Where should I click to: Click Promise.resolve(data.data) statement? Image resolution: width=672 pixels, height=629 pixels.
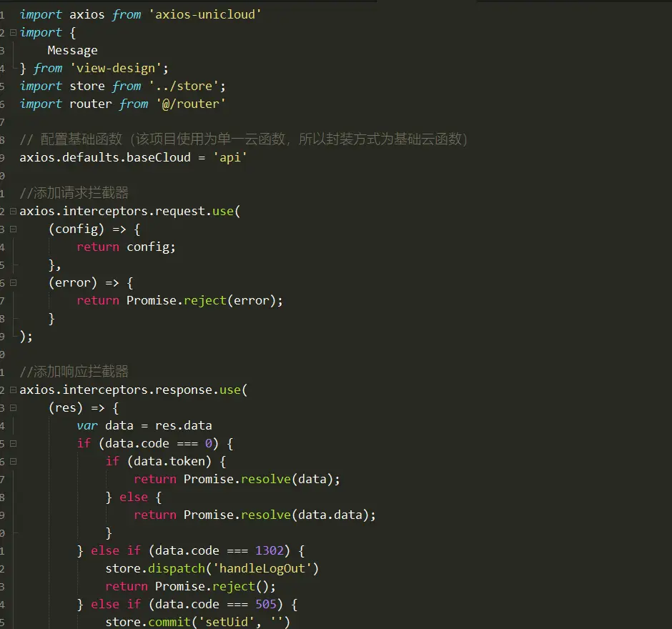pyautogui.click(x=280, y=515)
